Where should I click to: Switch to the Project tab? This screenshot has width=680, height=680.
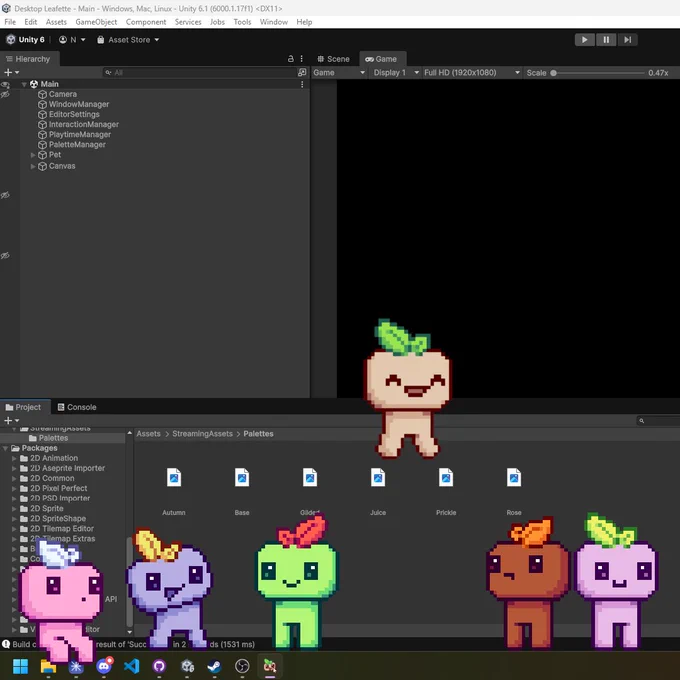tap(23, 407)
